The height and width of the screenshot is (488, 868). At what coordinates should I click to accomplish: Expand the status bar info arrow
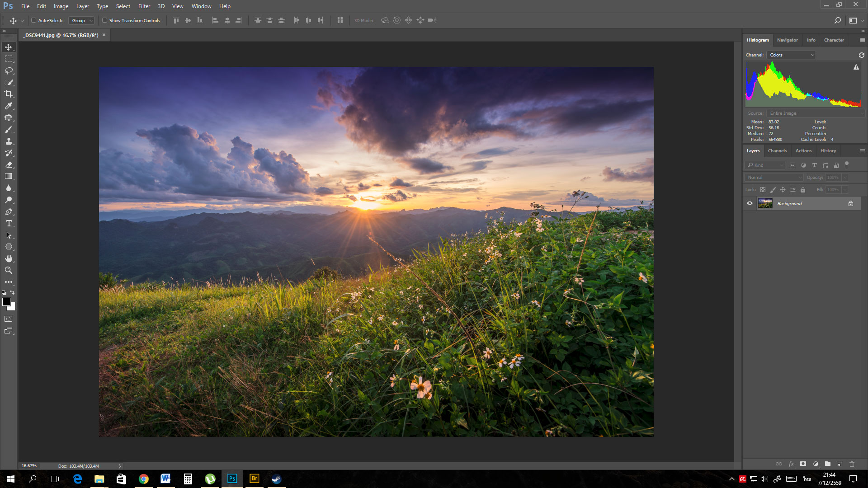tap(120, 466)
